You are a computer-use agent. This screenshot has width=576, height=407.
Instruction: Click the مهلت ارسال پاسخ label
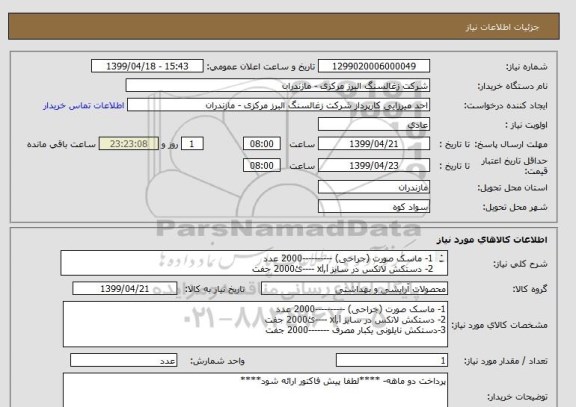(512, 144)
